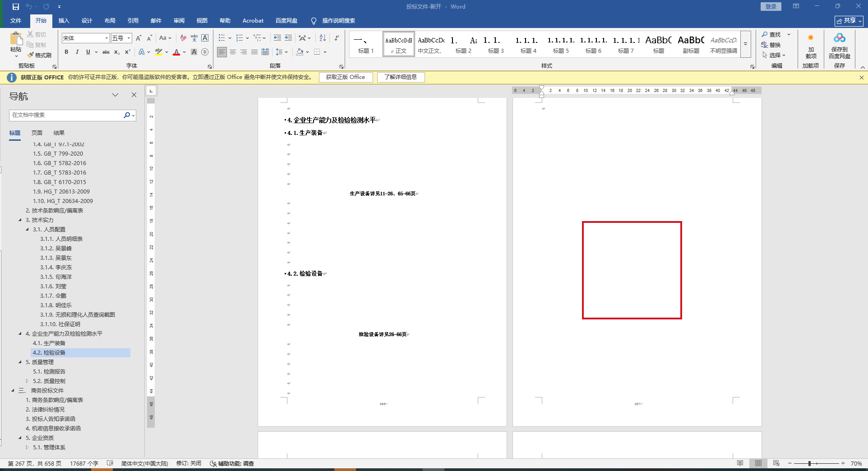The image size is (868, 471).
Task: Switch to the 审阅 (Review) ribbon tab
Action: pos(179,21)
